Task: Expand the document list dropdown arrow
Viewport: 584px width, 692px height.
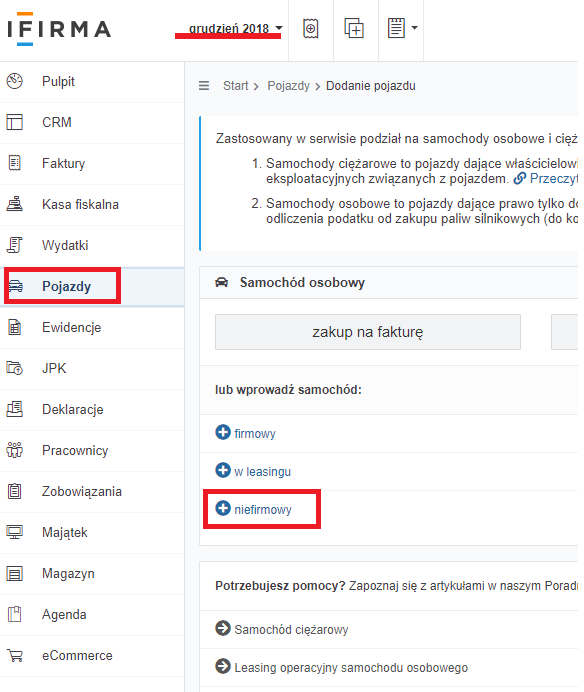Action: pos(414,28)
